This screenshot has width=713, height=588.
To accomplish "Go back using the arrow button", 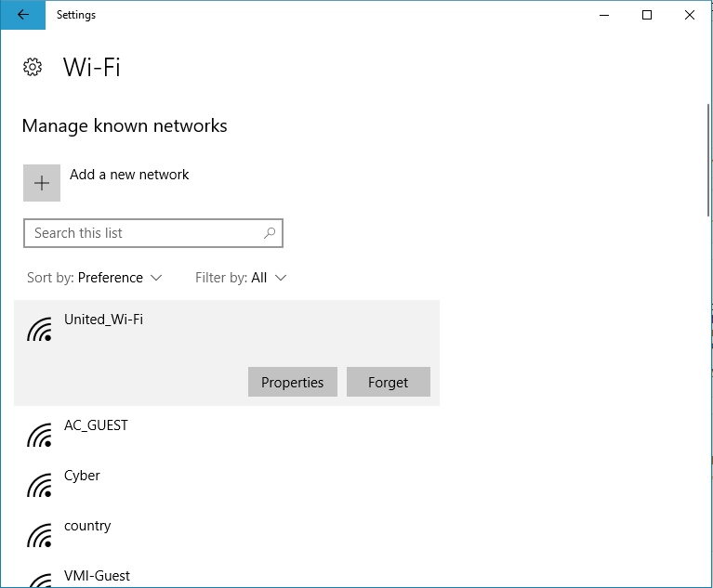I will [22, 15].
